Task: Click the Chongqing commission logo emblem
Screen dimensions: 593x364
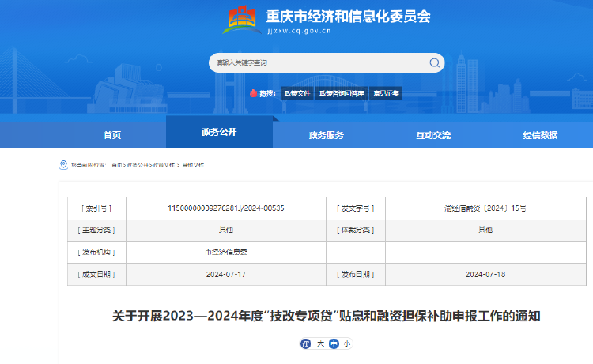Action: pos(242,20)
